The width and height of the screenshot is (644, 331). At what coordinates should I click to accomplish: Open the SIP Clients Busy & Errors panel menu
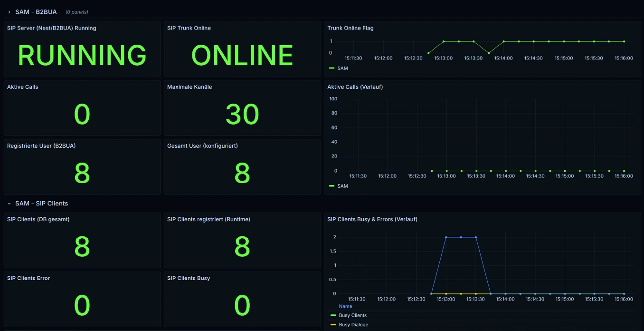click(372, 219)
